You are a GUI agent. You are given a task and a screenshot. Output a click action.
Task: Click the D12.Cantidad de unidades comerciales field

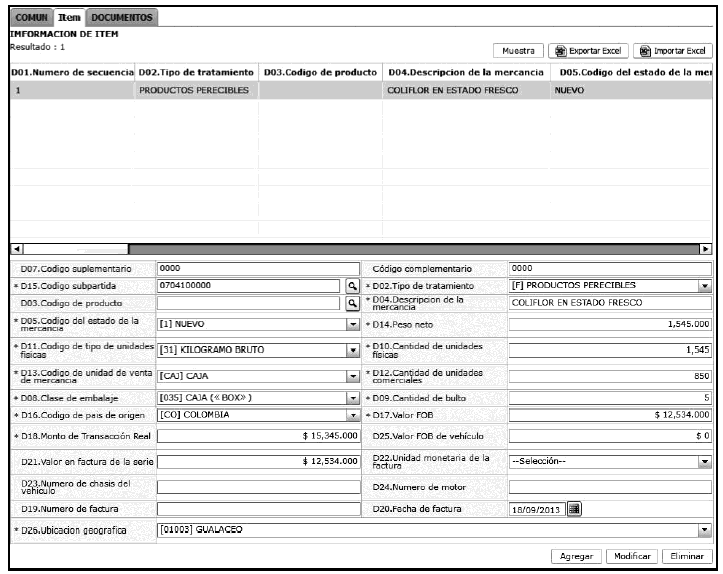[610, 377]
